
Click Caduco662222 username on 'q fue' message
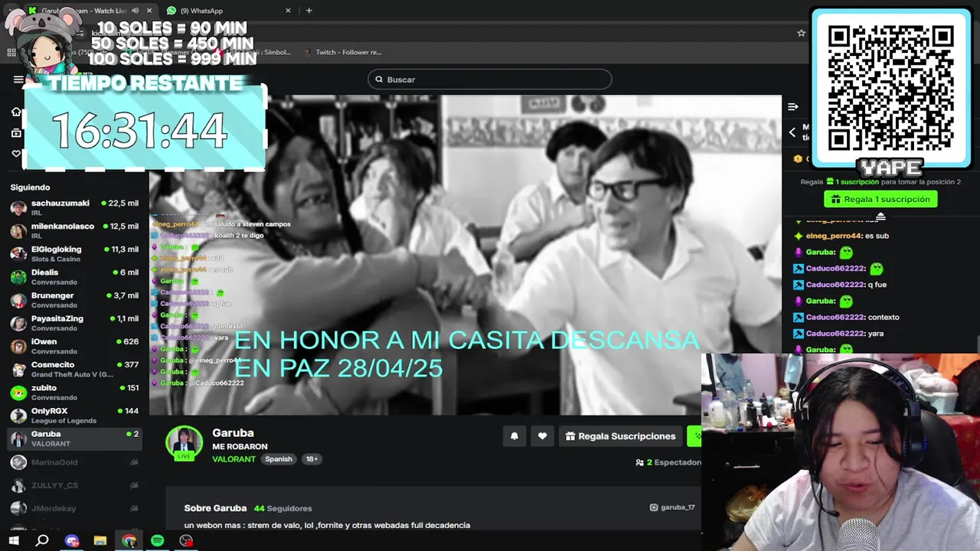(x=835, y=285)
